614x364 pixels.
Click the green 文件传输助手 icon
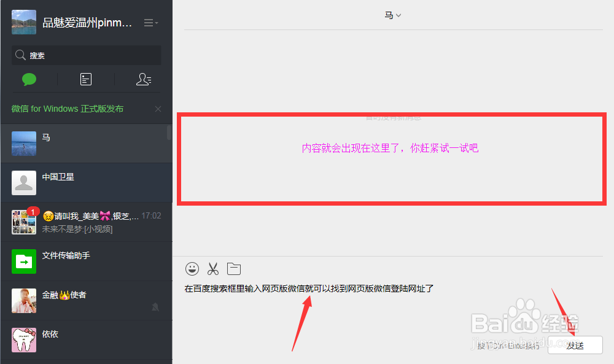(x=24, y=261)
